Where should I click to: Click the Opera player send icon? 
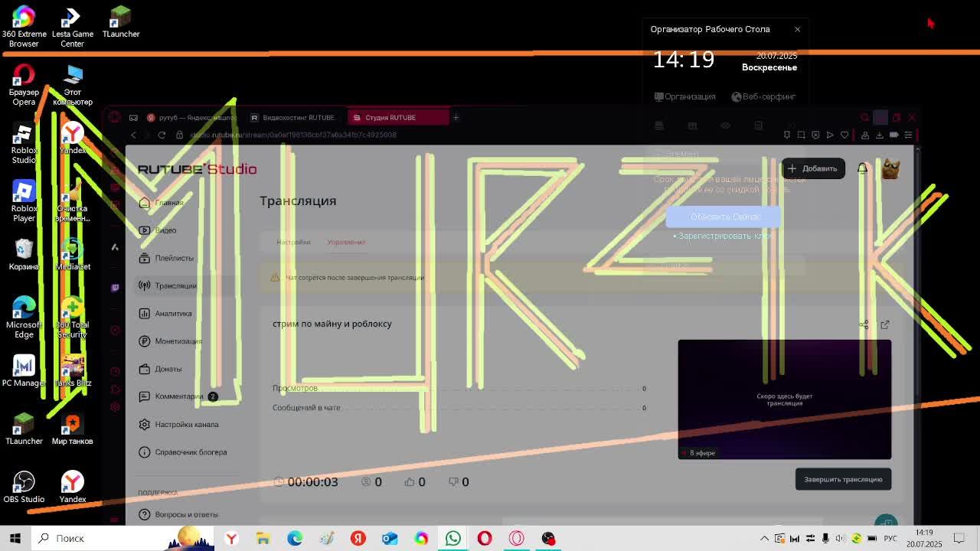[x=830, y=135]
